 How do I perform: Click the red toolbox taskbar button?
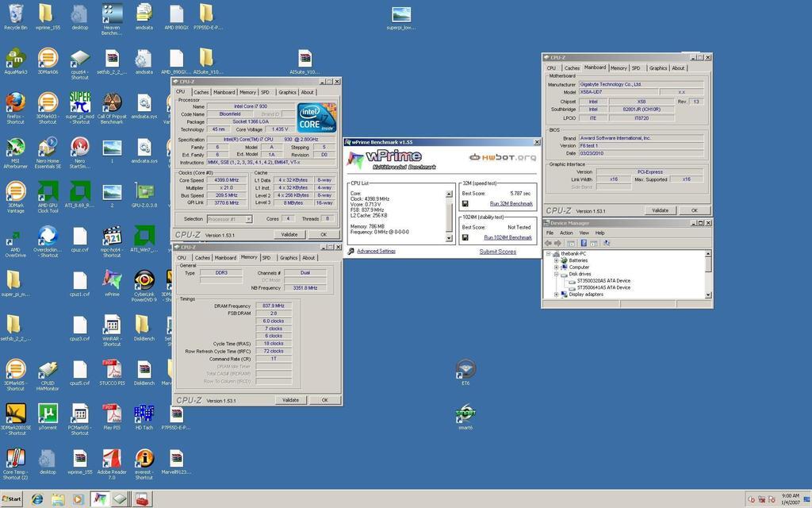[141, 499]
